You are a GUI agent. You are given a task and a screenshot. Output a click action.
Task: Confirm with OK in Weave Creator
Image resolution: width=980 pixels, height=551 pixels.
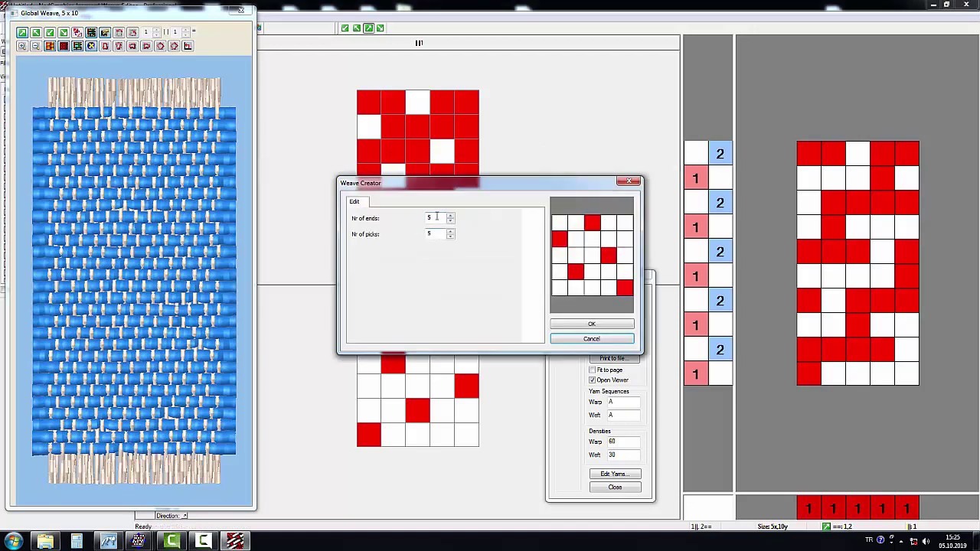point(592,324)
